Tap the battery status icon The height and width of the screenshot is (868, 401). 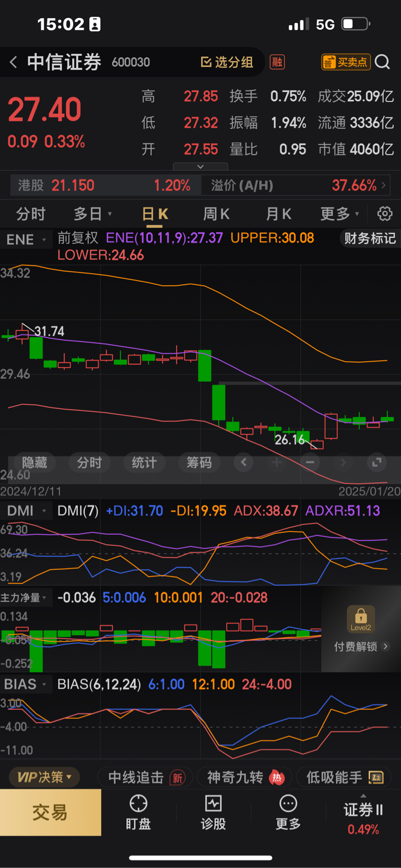tap(356, 24)
